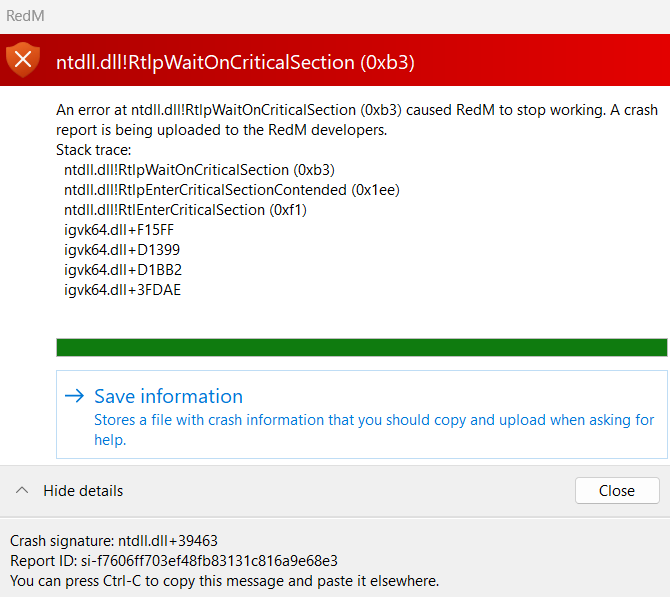Click the Ctrl-C copy hint text

click(x=224, y=581)
